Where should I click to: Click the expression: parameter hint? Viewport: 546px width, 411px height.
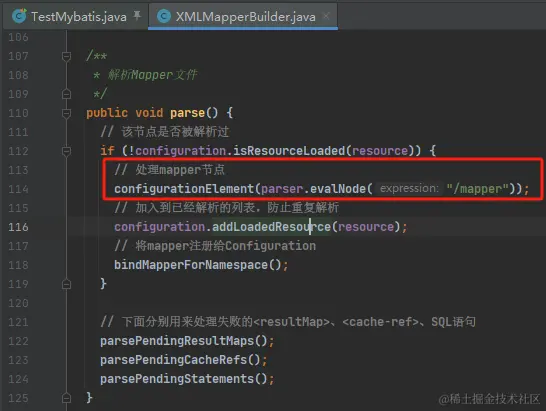(x=409, y=188)
